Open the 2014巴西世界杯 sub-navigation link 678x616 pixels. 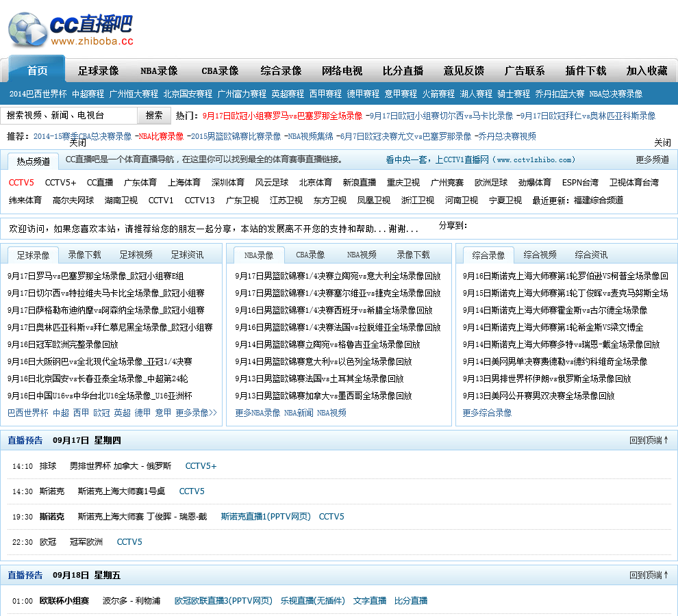coord(38,94)
